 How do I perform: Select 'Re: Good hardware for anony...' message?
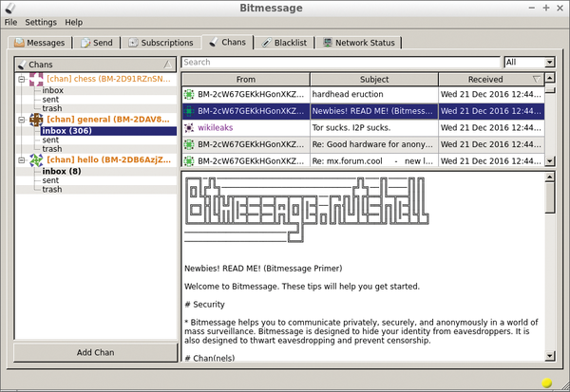tap(372, 144)
